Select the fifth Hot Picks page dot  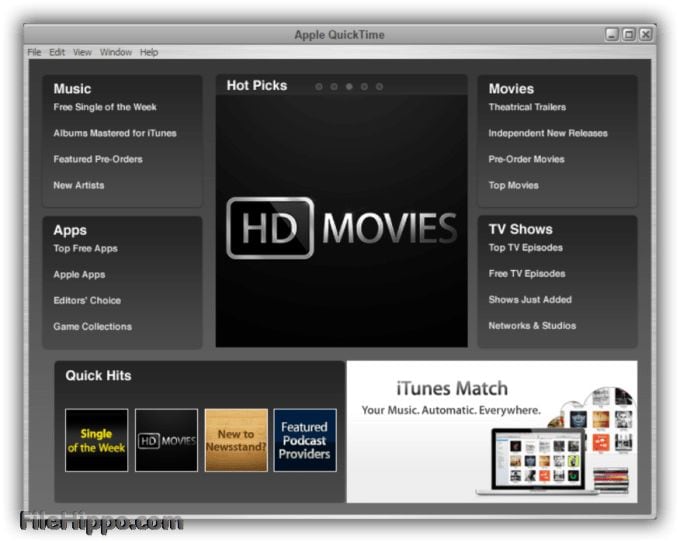(x=379, y=87)
